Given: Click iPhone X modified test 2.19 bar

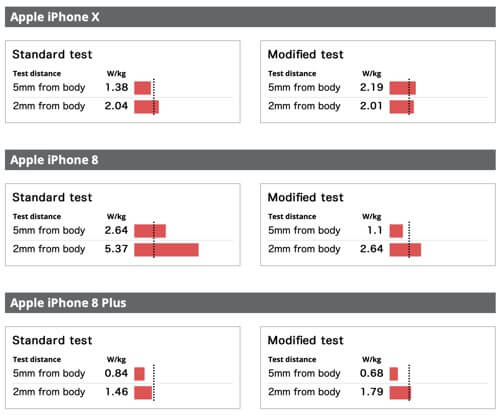Looking at the screenshot, I should (403, 88).
